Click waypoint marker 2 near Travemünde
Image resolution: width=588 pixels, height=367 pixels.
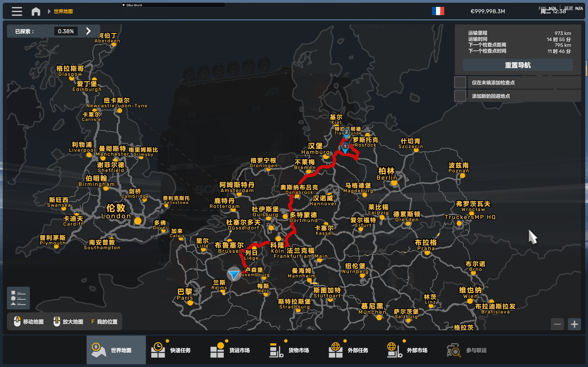tap(346, 133)
